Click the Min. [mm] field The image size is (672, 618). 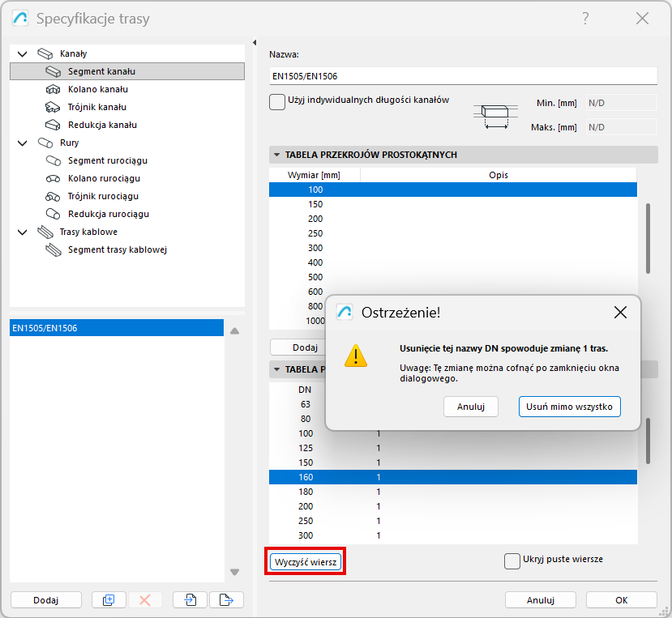click(621, 103)
